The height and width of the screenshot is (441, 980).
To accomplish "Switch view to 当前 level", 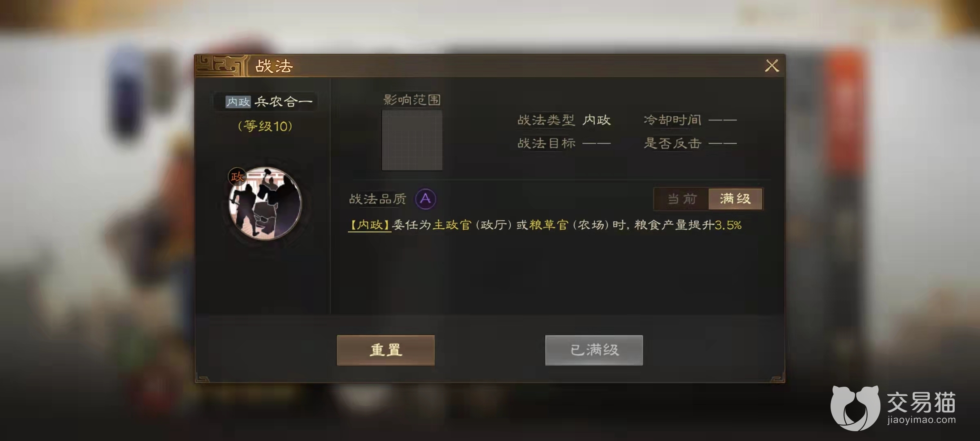I will pyautogui.click(x=682, y=199).
